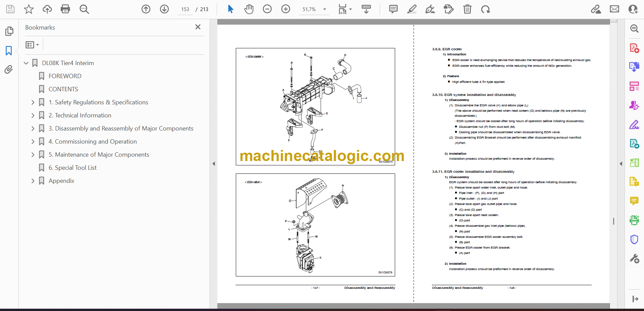This screenshot has width=644, height=311.
Task: Toggle the Page Thumbnails panel
Action: [x=9, y=31]
